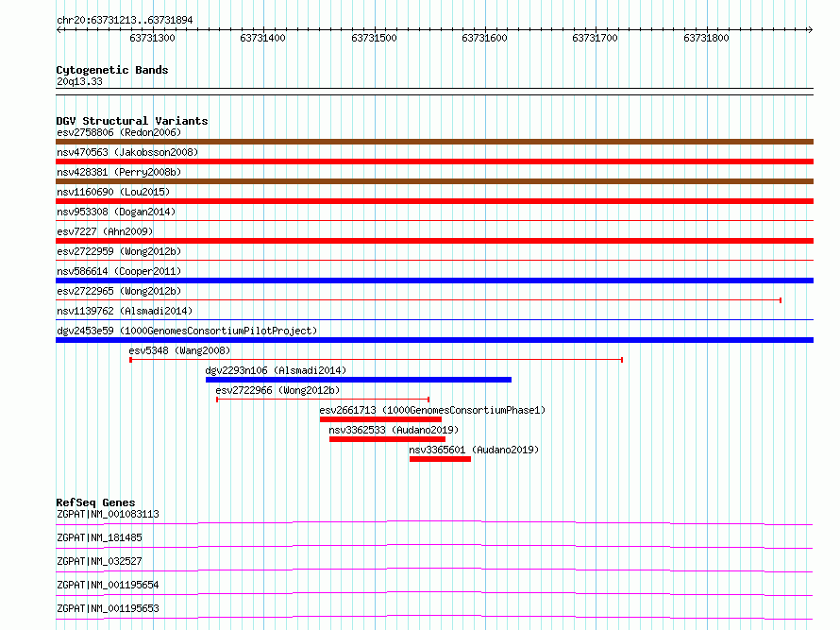Click the nsv586614 (Cooper2011) label

tap(119, 271)
